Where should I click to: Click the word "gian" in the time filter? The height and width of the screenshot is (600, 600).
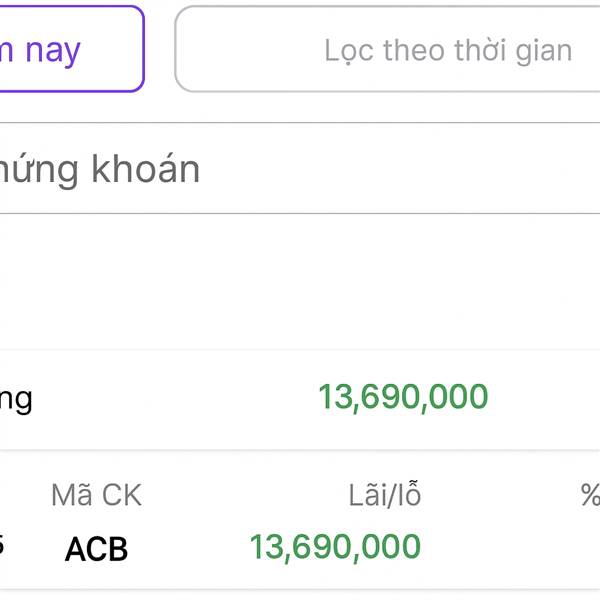coord(544,51)
